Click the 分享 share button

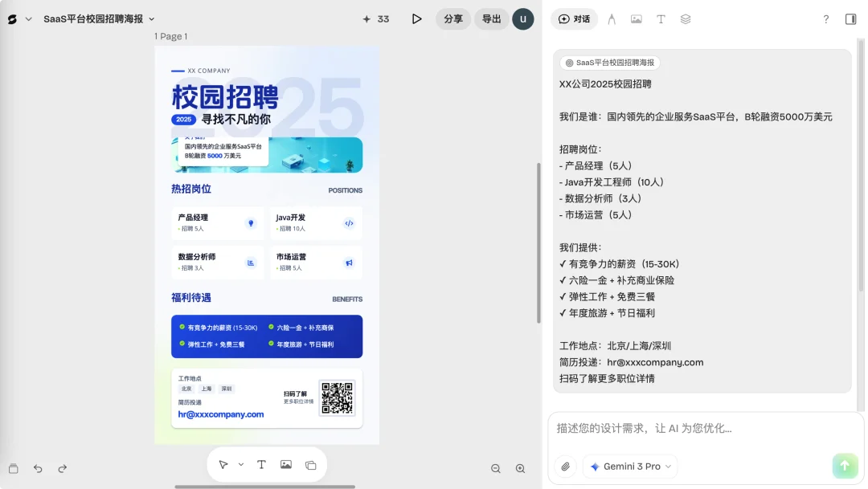(452, 18)
